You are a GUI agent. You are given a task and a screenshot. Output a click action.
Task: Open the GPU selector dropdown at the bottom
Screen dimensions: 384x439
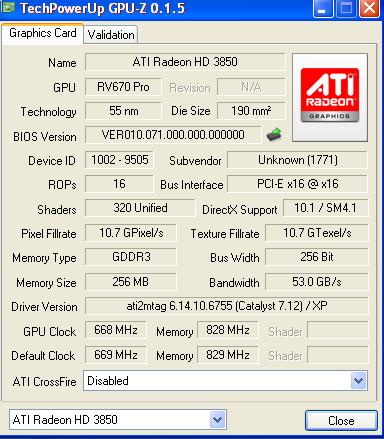(118, 419)
